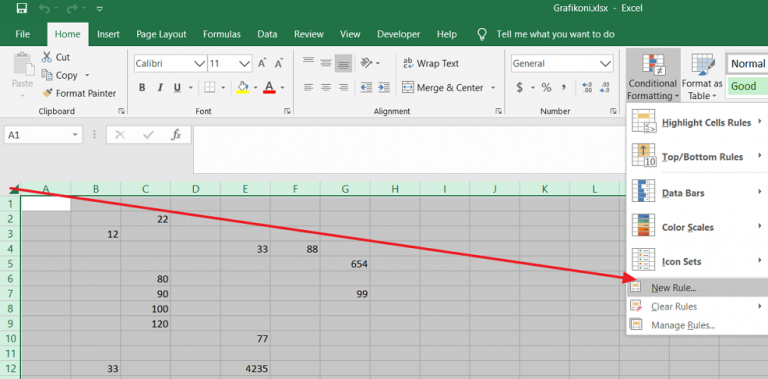Open the Name Box dropdown arrow
This screenshot has height=379, width=768.
pyautogui.click(x=75, y=135)
